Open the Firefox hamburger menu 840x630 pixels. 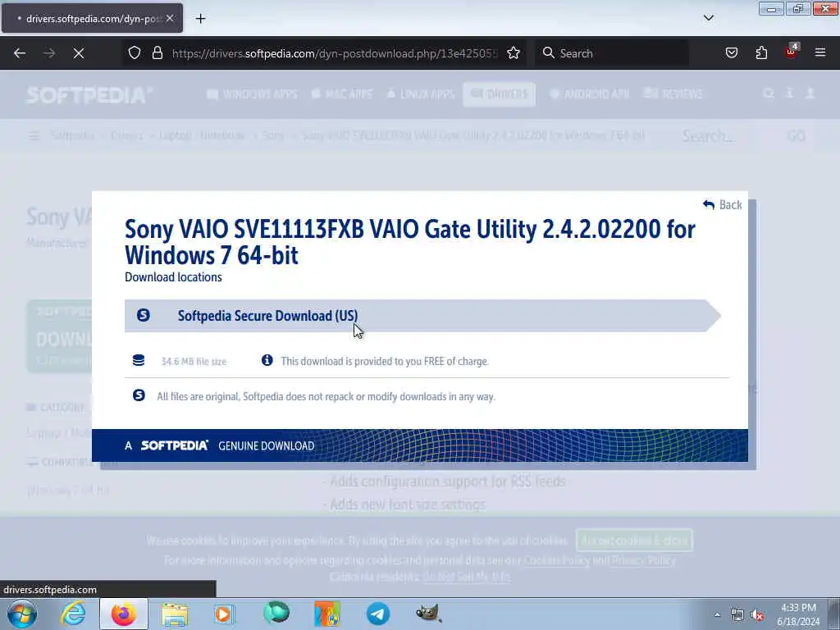click(x=820, y=52)
